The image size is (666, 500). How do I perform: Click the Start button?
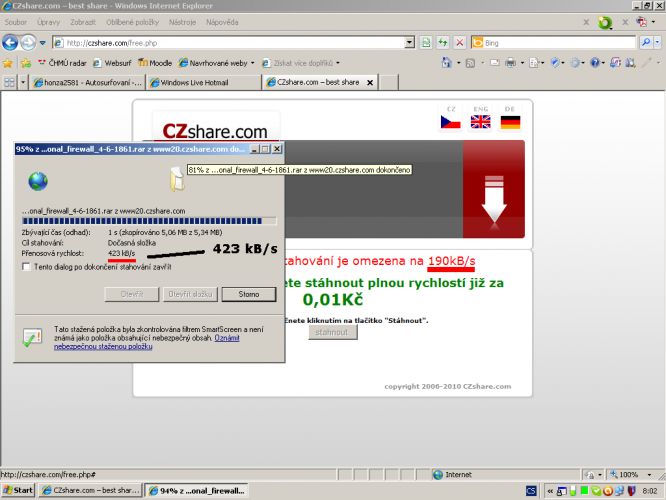[18, 490]
